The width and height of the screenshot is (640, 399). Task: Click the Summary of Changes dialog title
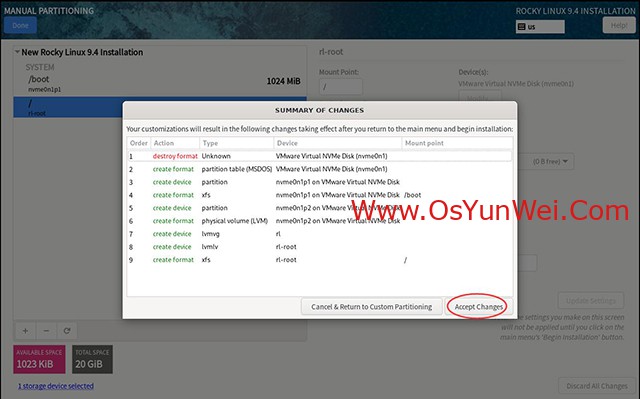(319, 110)
